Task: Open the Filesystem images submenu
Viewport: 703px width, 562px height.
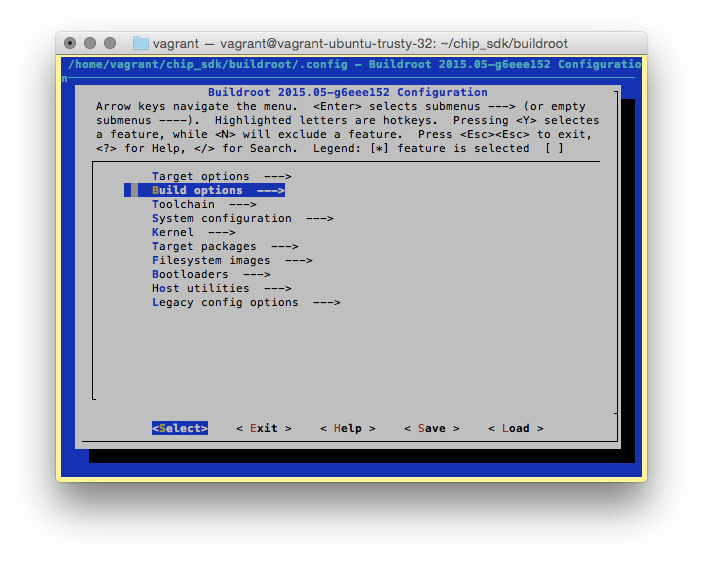Action: (x=232, y=260)
